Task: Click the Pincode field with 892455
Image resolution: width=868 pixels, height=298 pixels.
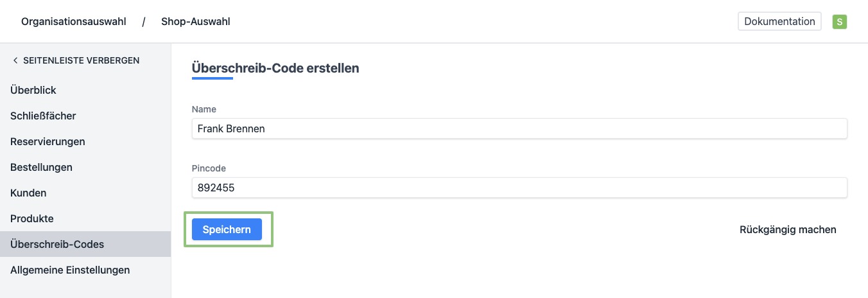Action: point(519,188)
